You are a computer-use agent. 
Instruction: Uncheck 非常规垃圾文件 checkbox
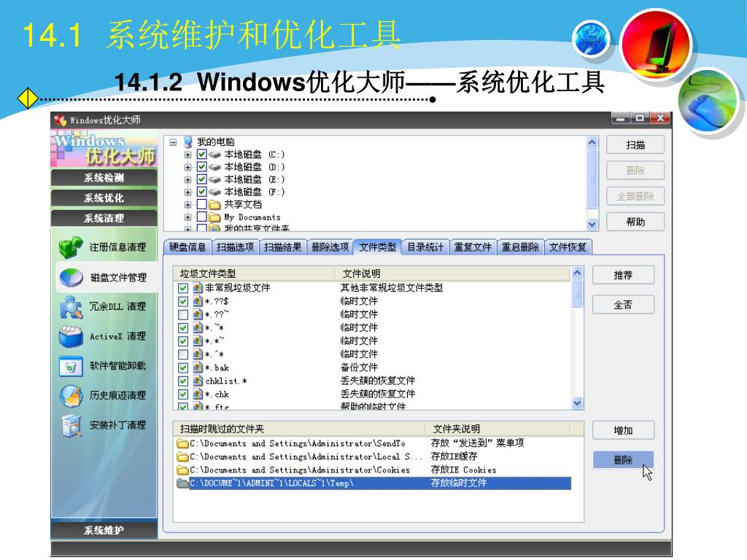coord(183,288)
